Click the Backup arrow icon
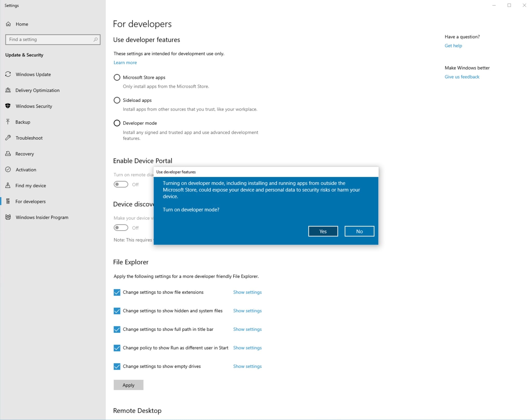532x420 pixels. click(8, 122)
